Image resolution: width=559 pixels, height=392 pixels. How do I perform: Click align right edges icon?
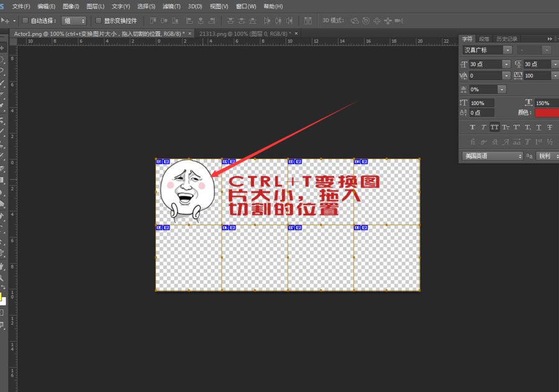click(212, 21)
